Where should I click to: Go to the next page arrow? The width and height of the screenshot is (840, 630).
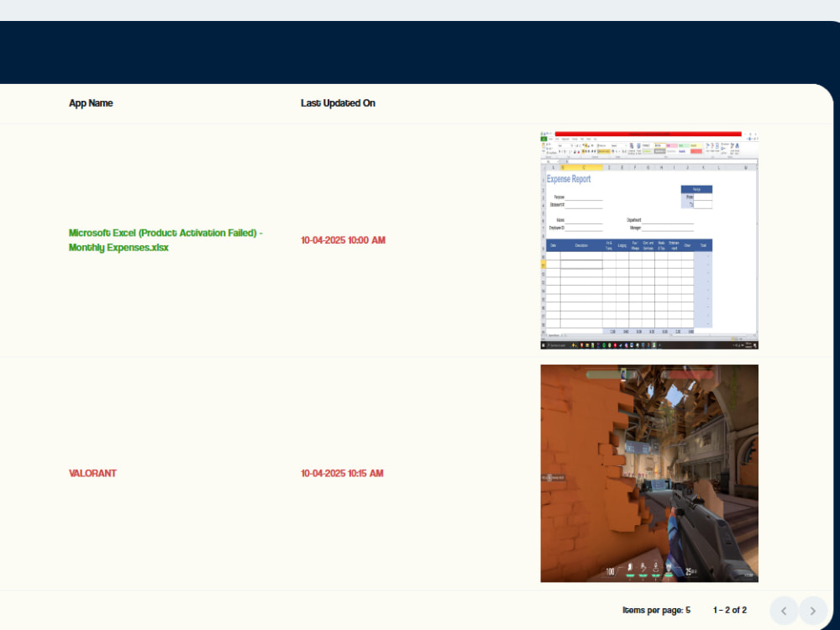812,610
